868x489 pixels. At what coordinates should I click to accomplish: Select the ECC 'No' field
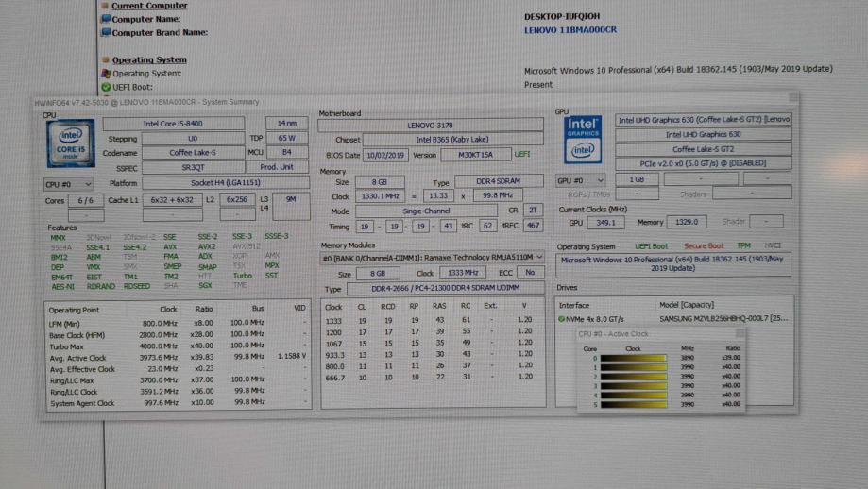point(530,273)
